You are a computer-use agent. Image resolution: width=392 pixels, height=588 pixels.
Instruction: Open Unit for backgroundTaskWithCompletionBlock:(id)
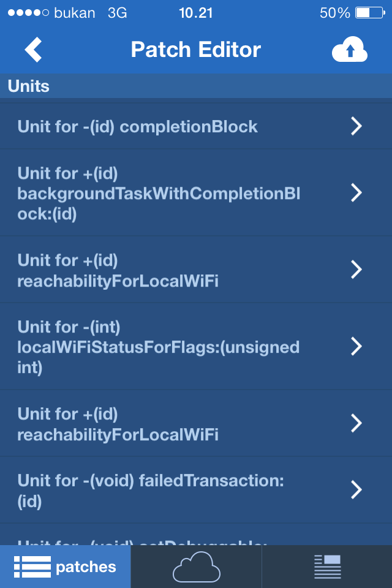click(196, 193)
